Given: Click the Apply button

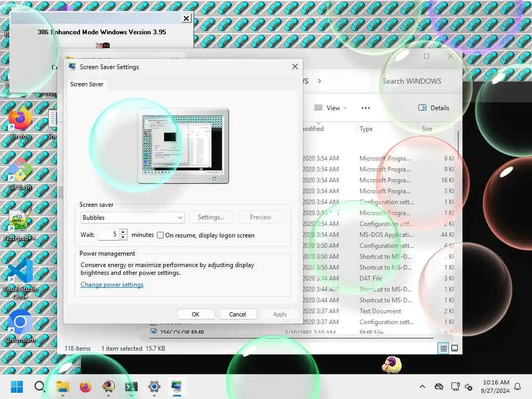Looking at the screenshot, I should pos(280,314).
